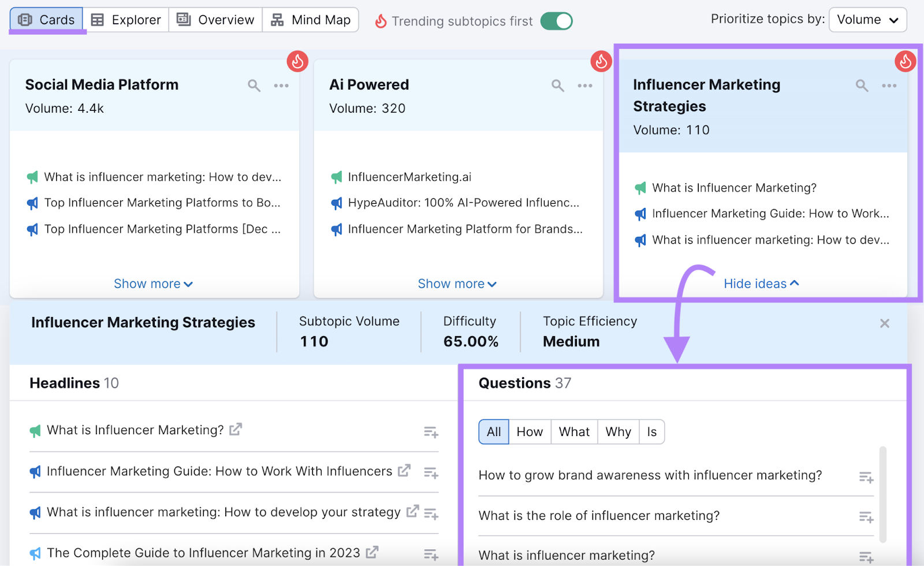Open Top Influencer Marketing Platforms [Dec idea
This screenshot has height=566, width=924.
[162, 229]
